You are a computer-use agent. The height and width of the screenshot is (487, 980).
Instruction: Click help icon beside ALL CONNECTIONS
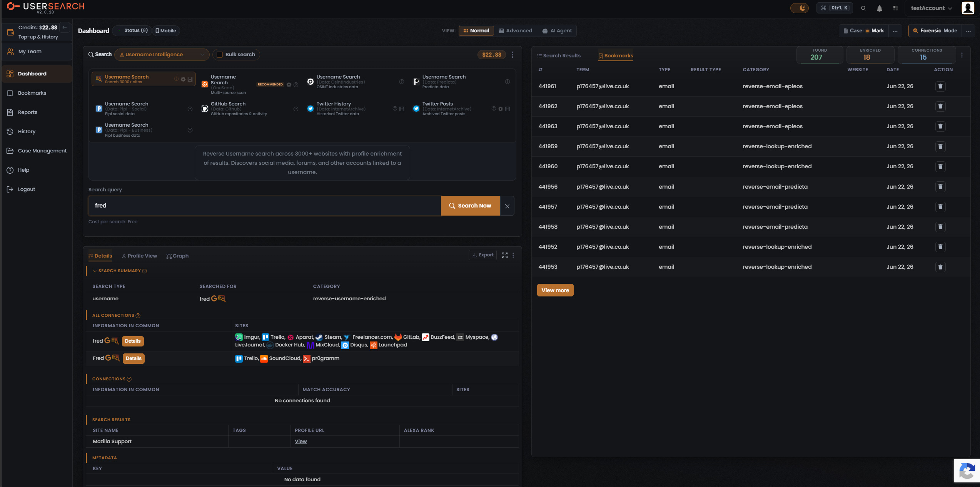coord(138,316)
